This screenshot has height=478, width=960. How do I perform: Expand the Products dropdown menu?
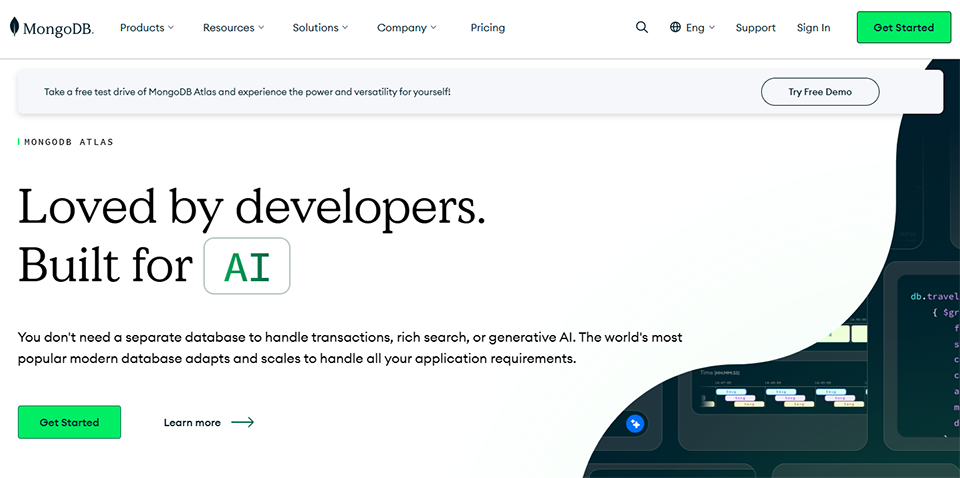(146, 28)
